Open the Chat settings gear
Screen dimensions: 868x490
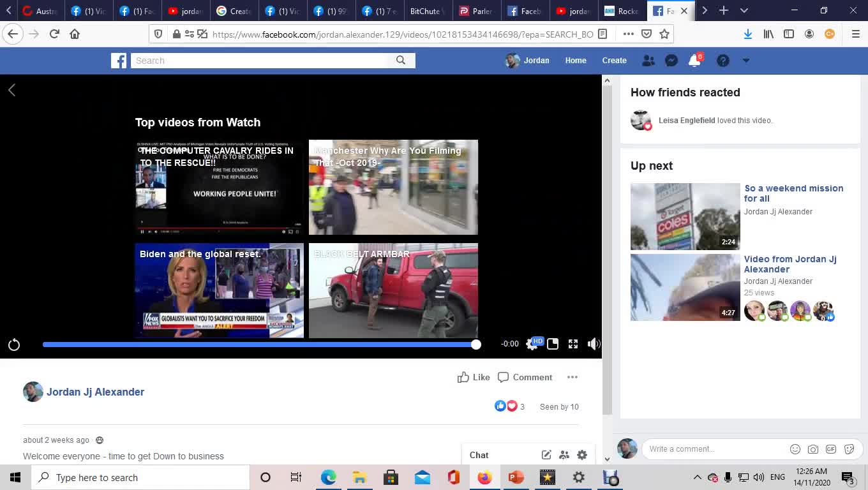coord(582,455)
